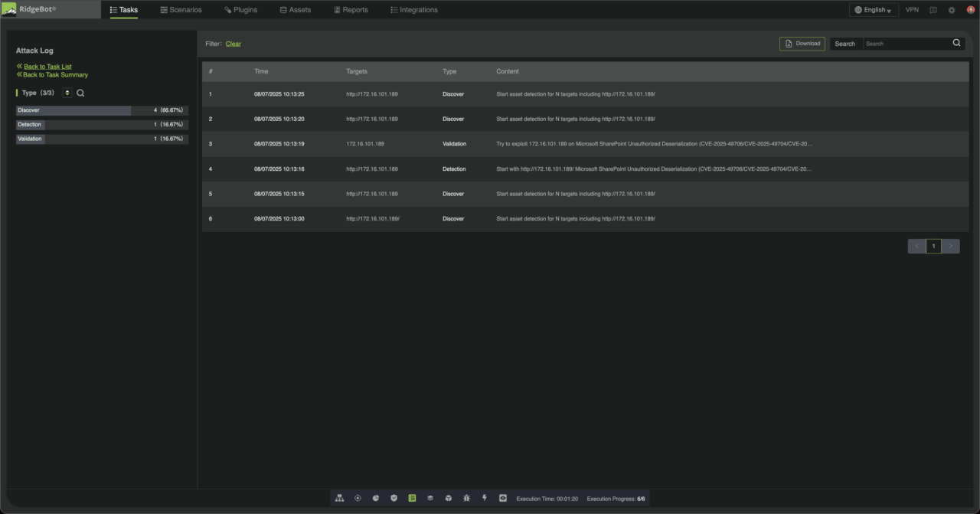Viewport: 980px width, 514px height.
Task: Select the target discovery icon in the status bar
Action: point(358,498)
